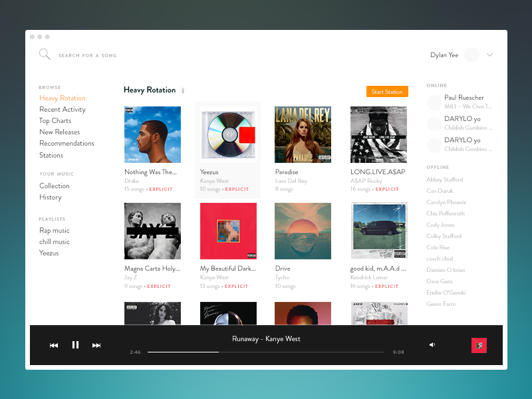
Task: Select offline friend Dave Gens
Action: (x=440, y=281)
